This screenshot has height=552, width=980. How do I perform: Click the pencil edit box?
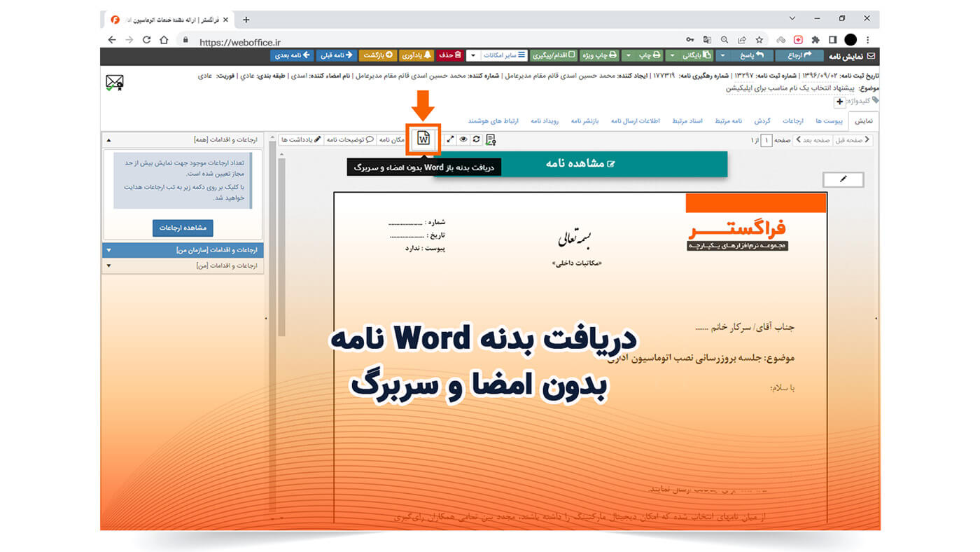coord(843,179)
